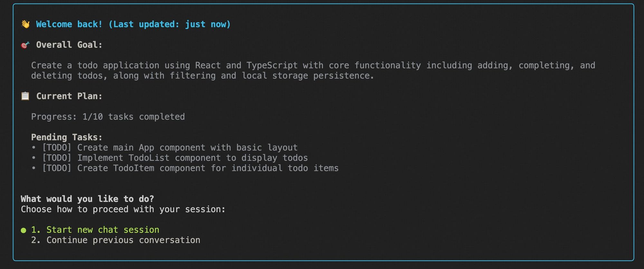Click the target dart goal icon

tap(25, 45)
